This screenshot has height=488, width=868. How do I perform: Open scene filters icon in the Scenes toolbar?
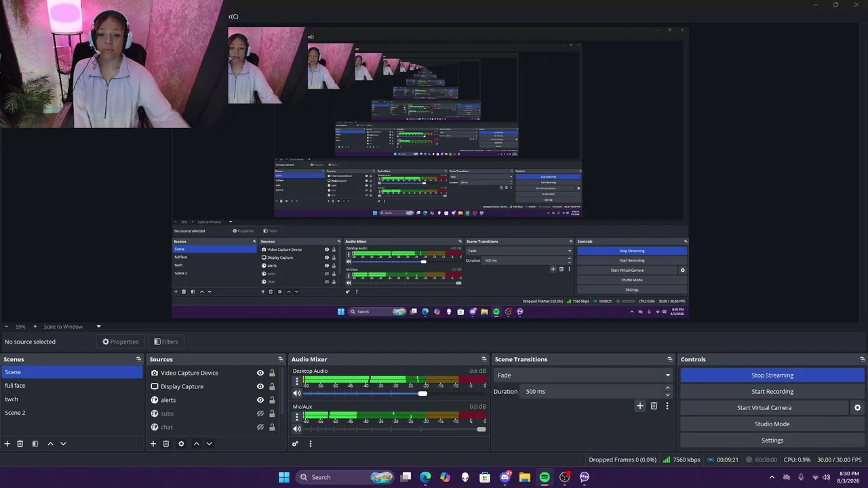click(35, 444)
